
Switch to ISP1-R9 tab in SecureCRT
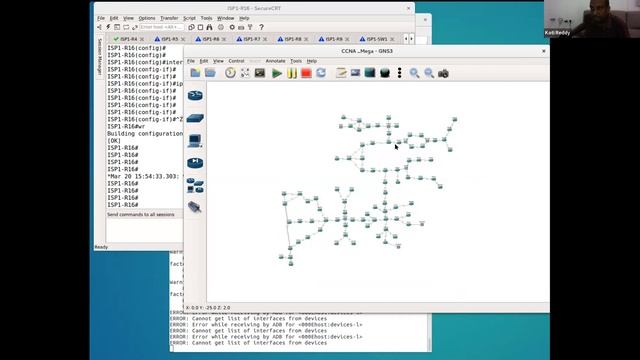coord(334,39)
